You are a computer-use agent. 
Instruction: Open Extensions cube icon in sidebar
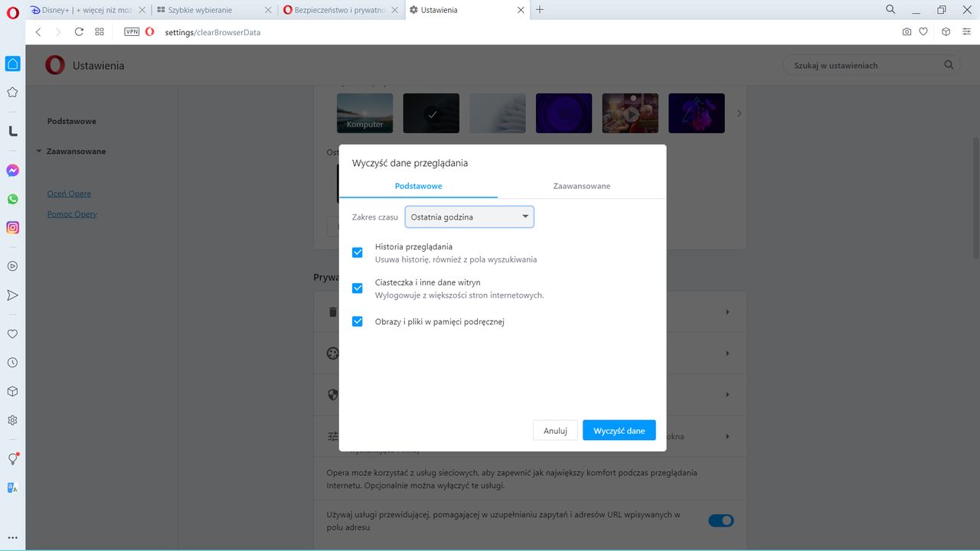pos(12,391)
